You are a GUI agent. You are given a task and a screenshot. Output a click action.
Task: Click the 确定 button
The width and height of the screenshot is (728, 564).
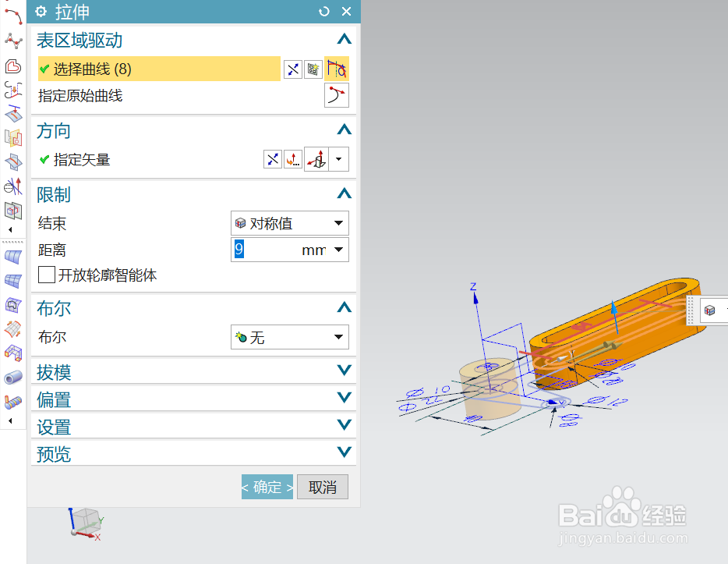tap(267, 487)
